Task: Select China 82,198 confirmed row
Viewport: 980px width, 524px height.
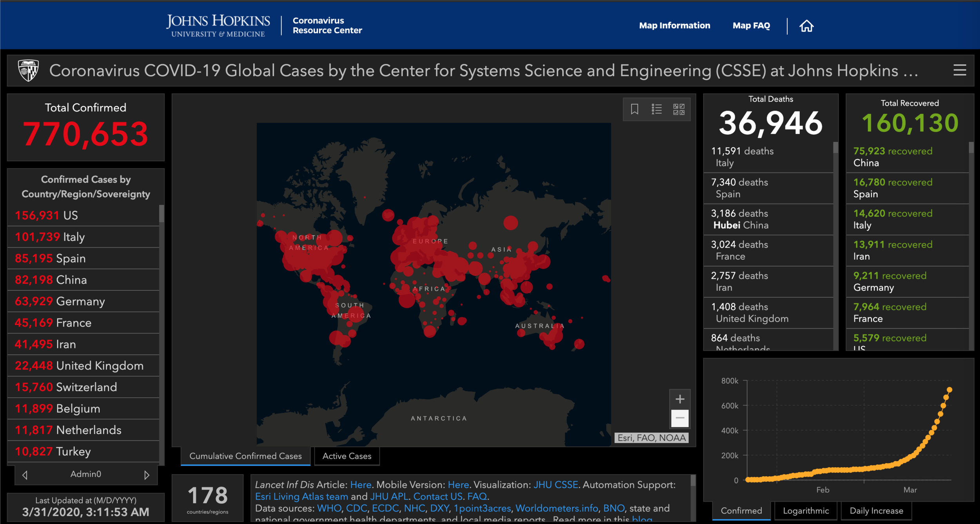Action: 83,280
